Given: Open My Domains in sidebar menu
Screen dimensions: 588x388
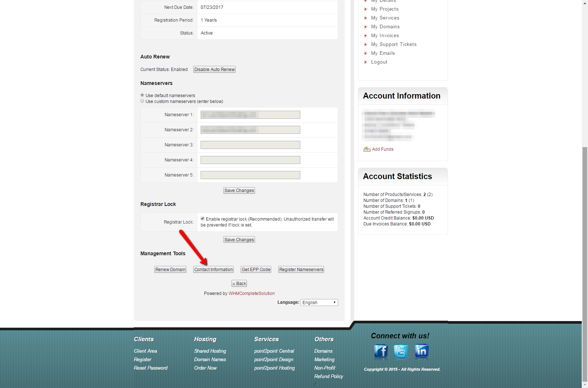Looking at the screenshot, I should [x=386, y=27].
